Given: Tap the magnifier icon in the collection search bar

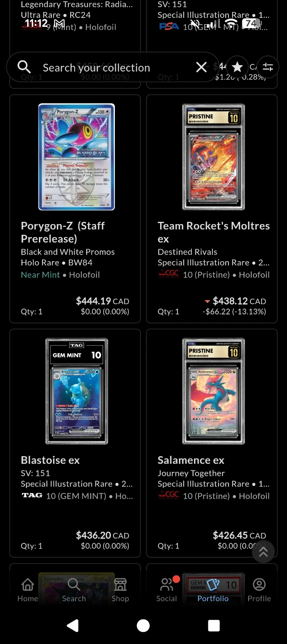Looking at the screenshot, I should (24, 67).
